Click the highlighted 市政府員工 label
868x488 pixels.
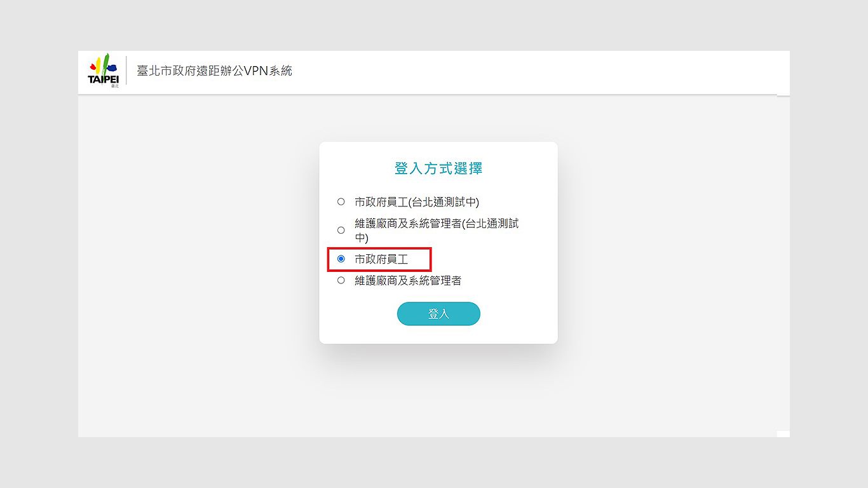click(x=381, y=259)
